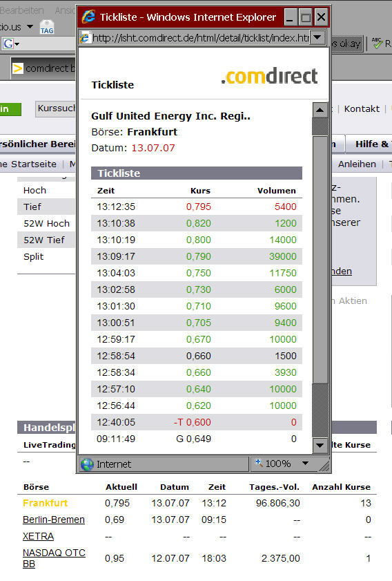Open the Google search dropdown in background toolbar
Viewport: 392px width, 581px height.
[17, 44]
